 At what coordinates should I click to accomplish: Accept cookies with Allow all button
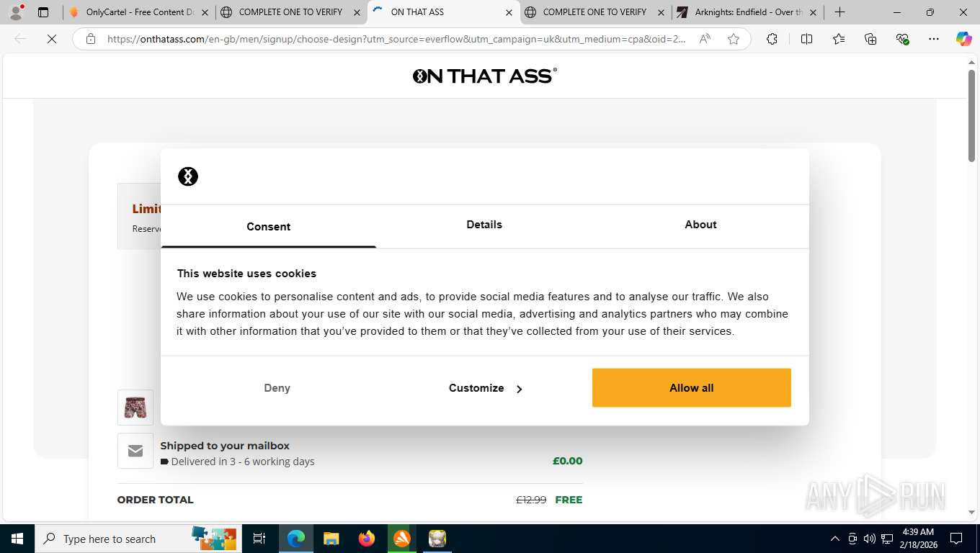coord(691,387)
